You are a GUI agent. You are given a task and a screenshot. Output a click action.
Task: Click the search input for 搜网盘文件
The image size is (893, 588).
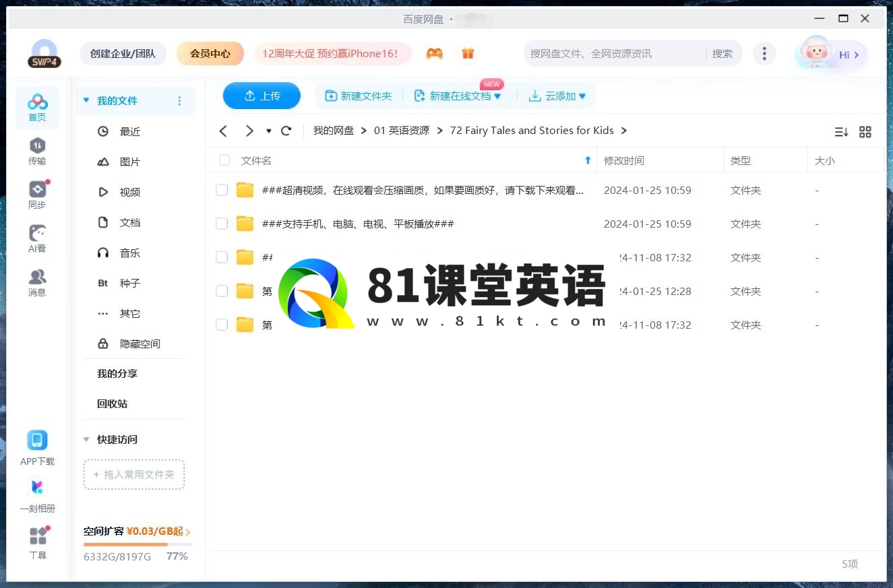click(x=613, y=53)
